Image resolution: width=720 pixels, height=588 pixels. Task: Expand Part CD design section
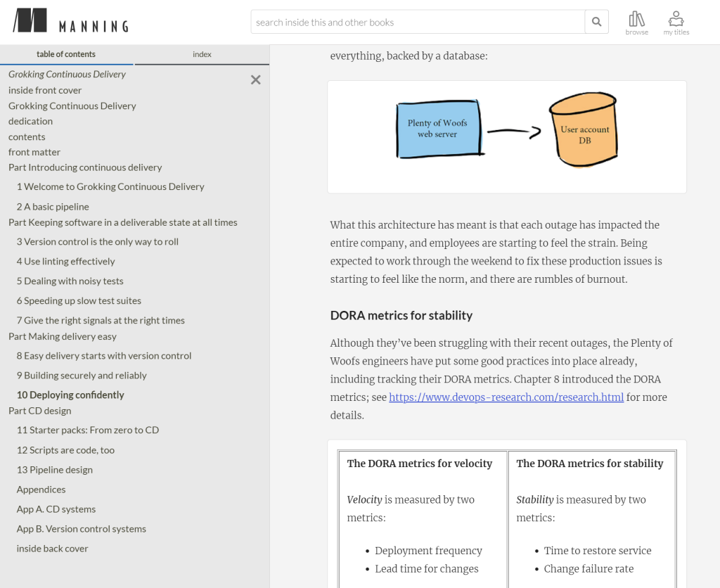[x=39, y=410]
